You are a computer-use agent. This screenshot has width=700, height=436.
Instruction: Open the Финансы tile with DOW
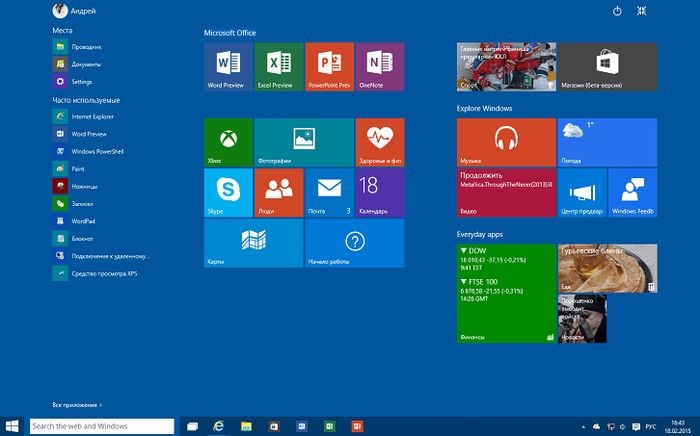(506, 294)
